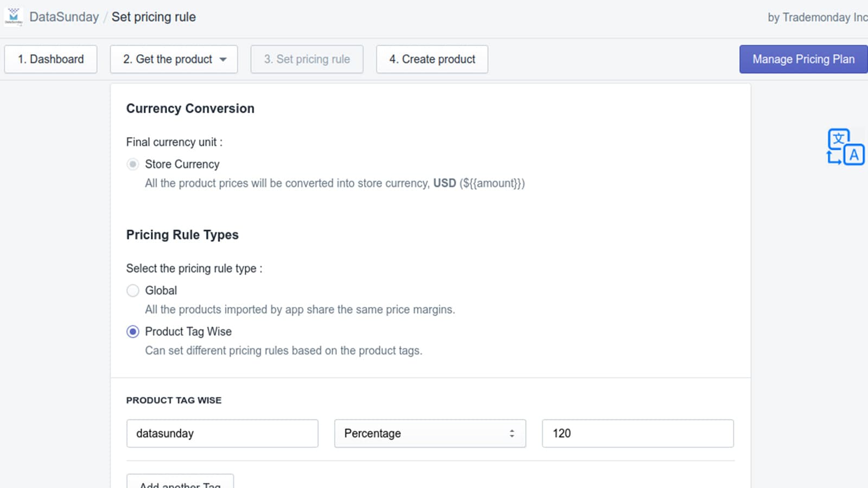Click the datasunday tag input field
Image resolution: width=868 pixels, height=488 pixels.
[222, 433]
